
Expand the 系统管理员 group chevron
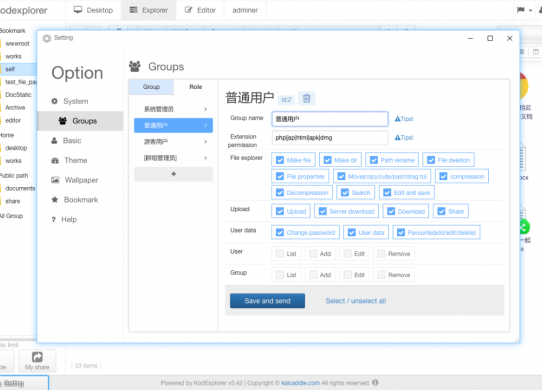(x=206, y=109)
